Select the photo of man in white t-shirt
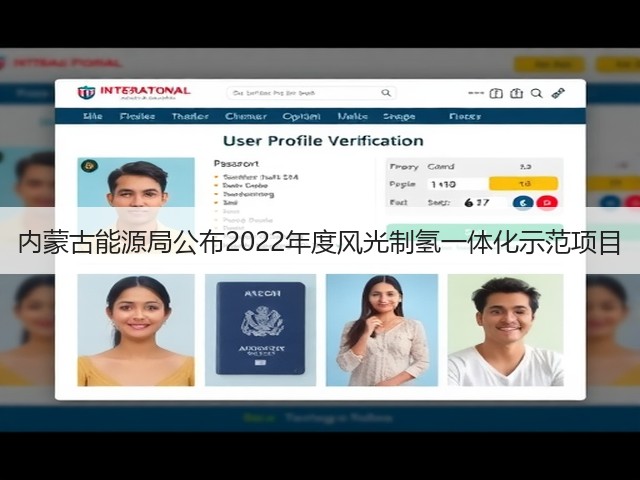The height and width of the screenshot is (480, 640). click(506, 330)
